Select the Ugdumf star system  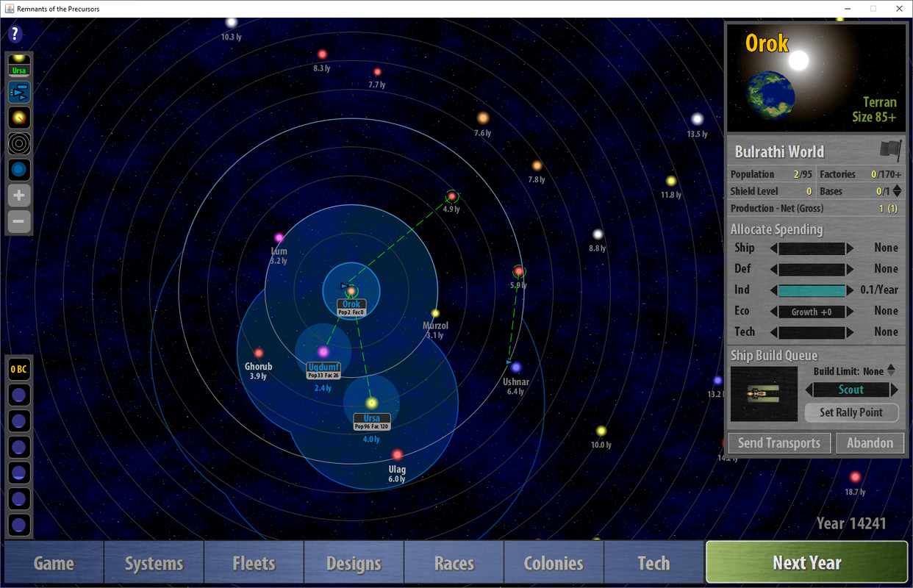click(323, 351)
